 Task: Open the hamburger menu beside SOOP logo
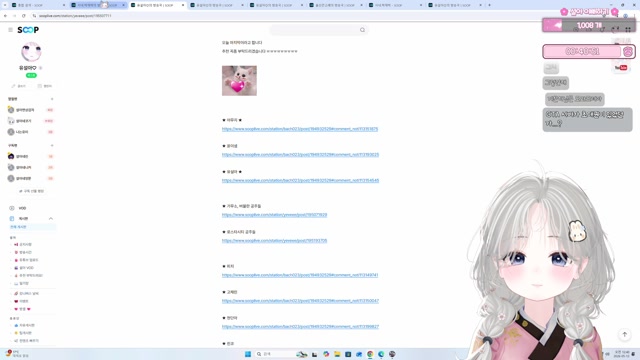click(11, 30)
